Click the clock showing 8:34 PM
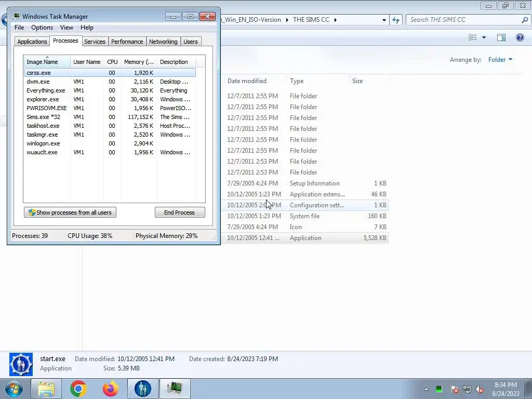Screen dimensions: 532x399 point(506,385)
